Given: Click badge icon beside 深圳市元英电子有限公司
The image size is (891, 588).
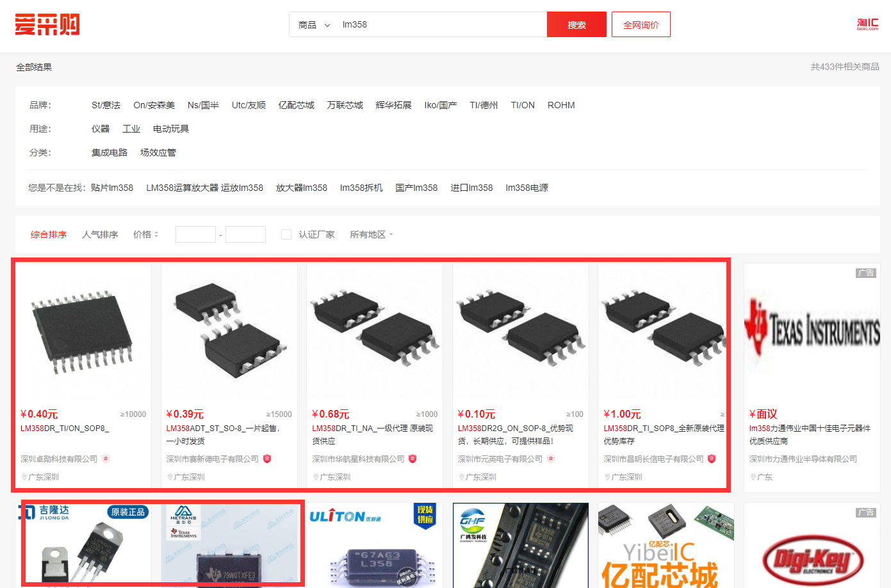Looking at the screenshot, I should pyautogui.click(x=551, y=459).
